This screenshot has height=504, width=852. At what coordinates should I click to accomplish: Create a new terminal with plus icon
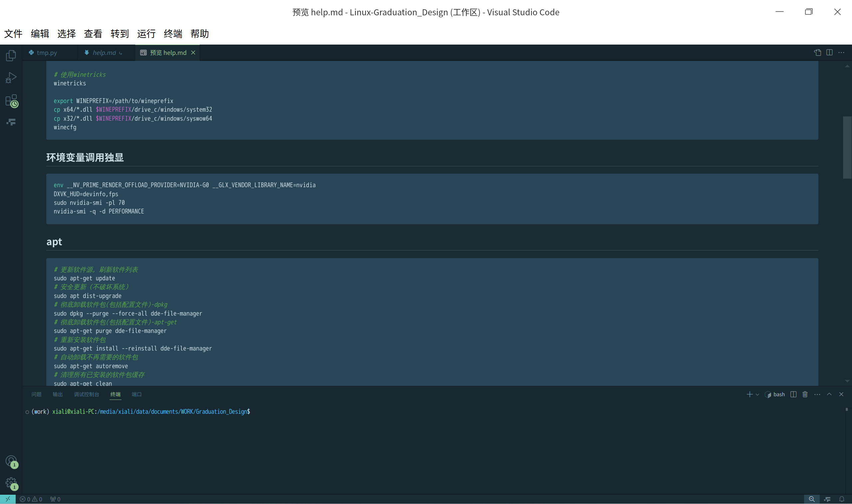(749, 394)
